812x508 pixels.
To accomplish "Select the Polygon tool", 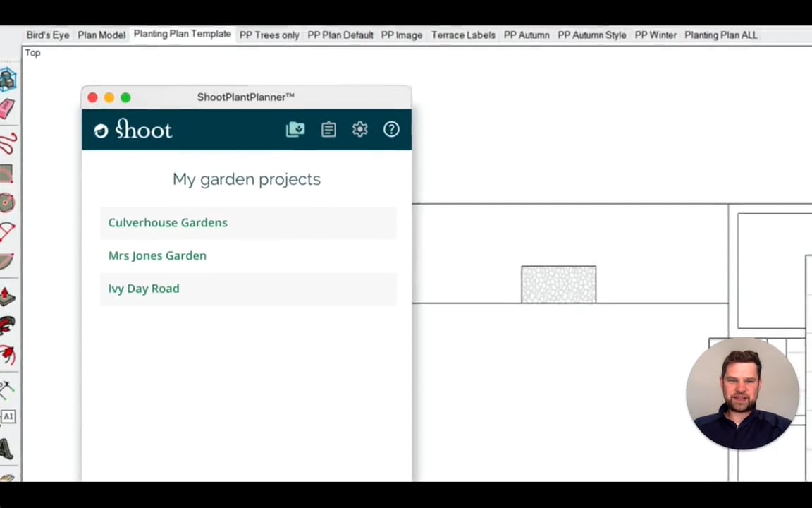I will (7, 202).
